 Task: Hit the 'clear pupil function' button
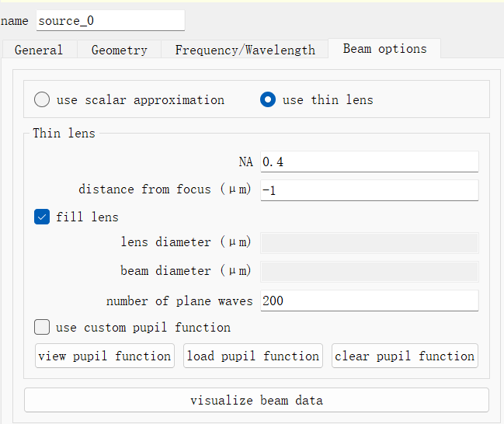[405, 356]
